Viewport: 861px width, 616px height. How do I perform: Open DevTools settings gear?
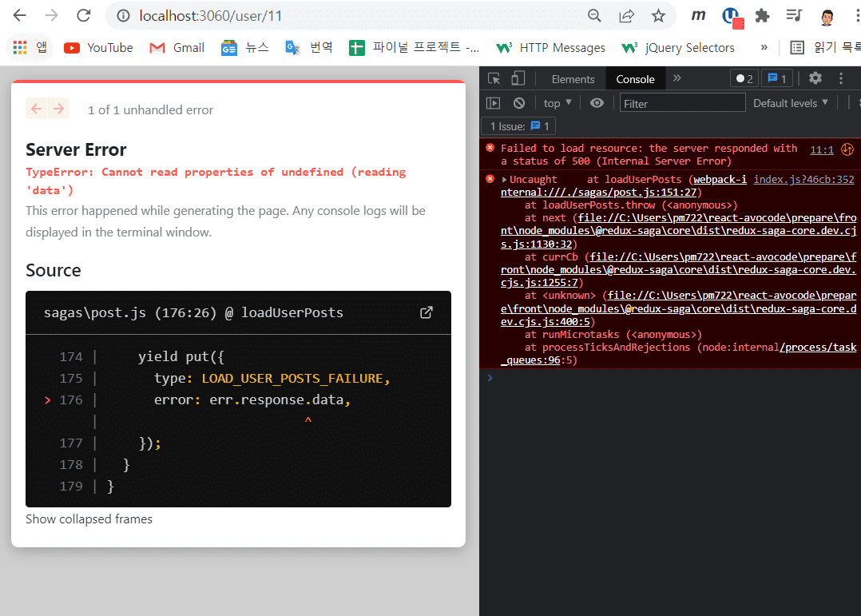pos(815,78)
